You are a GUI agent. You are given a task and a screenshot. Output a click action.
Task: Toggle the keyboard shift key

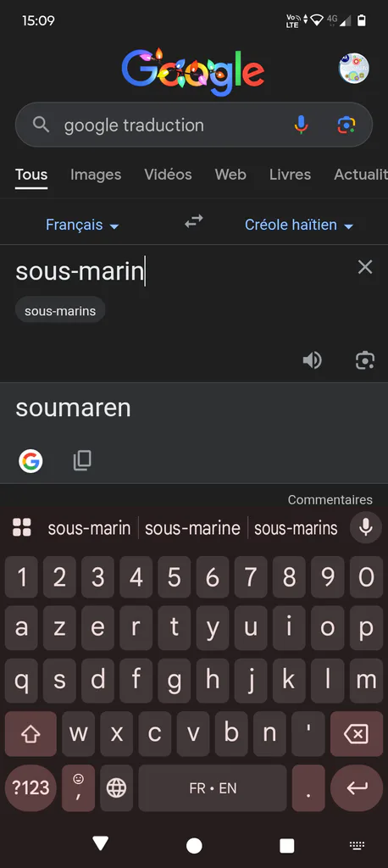pos(31,734)
